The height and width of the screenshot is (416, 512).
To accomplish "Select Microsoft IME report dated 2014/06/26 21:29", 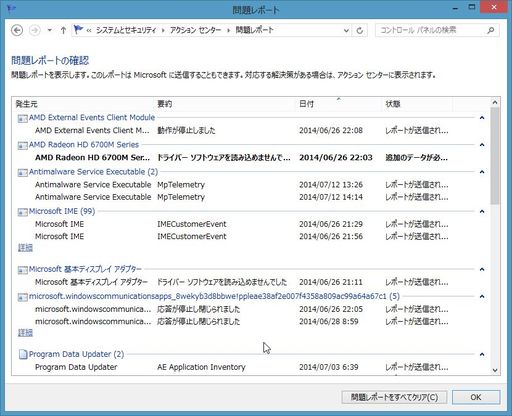I will click(x=242, y=224).
